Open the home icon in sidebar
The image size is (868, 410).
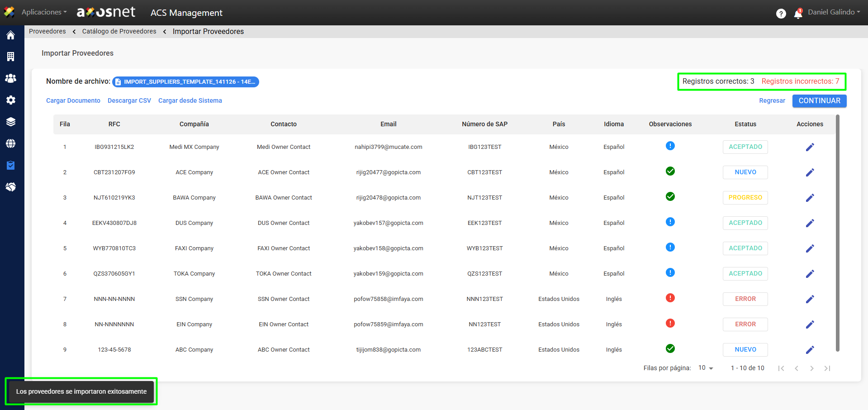(10, 35)
